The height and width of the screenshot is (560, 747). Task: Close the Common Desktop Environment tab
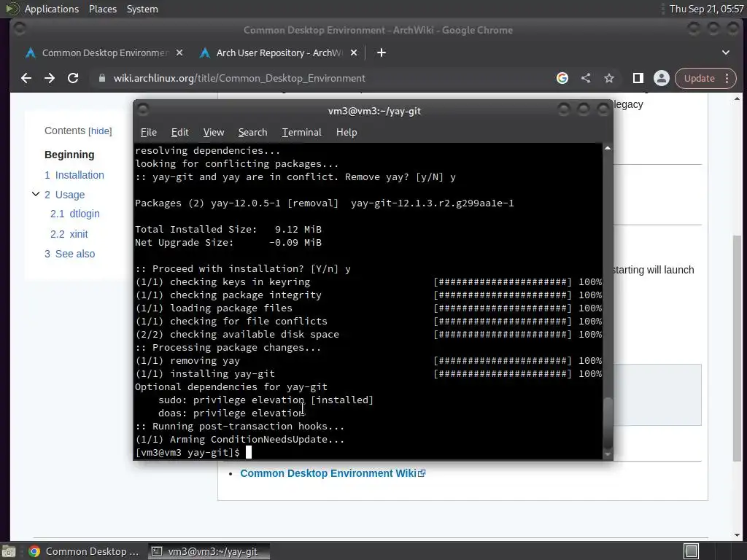tap(179, 52)
